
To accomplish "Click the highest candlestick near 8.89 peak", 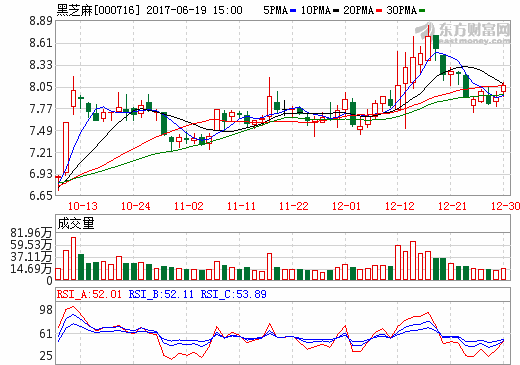I will pyautogui.click(x=428, y=43).
